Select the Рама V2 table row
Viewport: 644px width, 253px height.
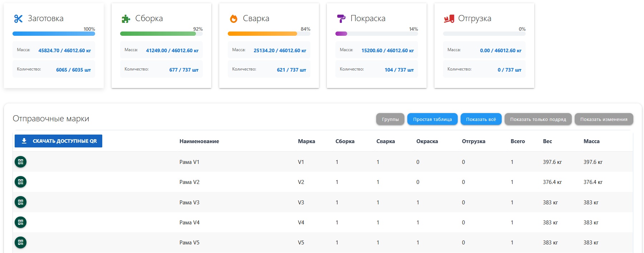point(323,182)
